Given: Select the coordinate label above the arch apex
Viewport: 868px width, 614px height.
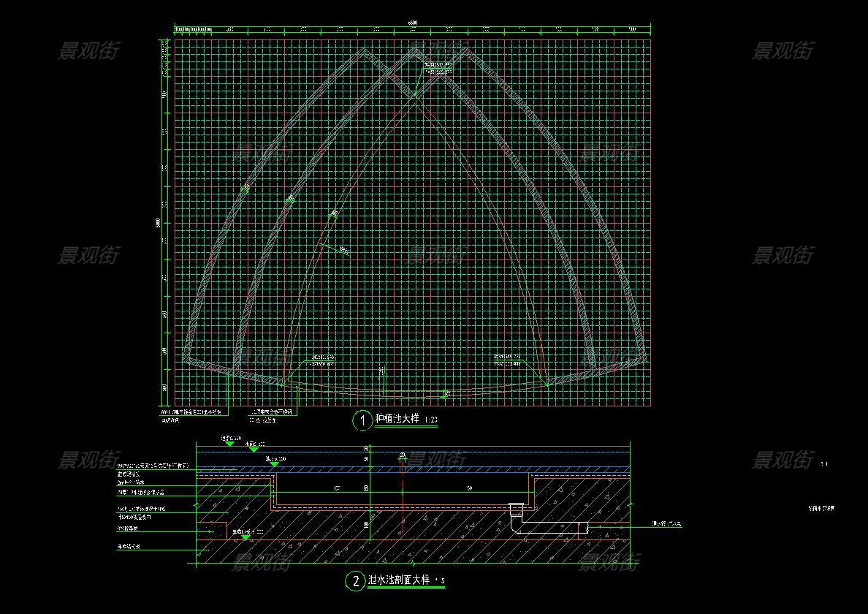Looking at the screenshot, I should pyautogui.click(x=438, y=68).
